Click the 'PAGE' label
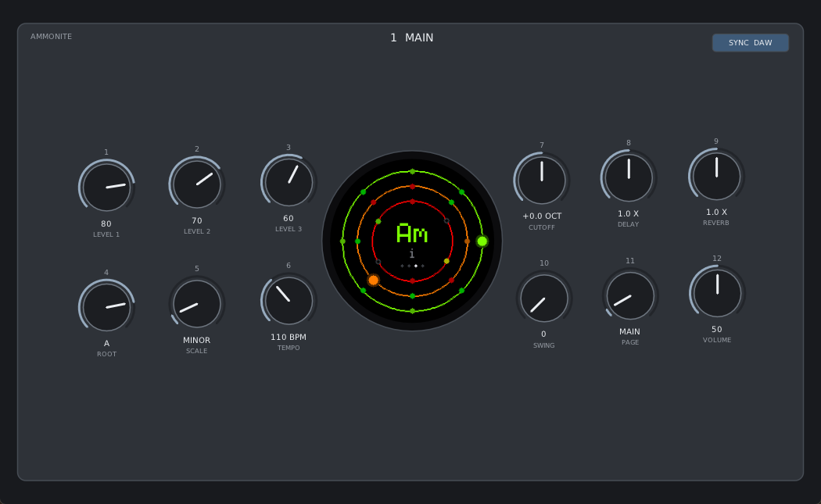This screenshot has width=821, height=504. (630, 342)
